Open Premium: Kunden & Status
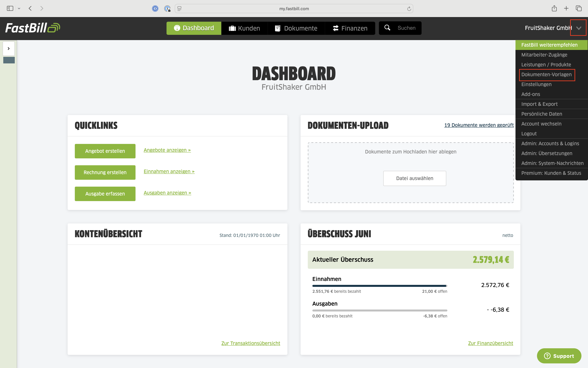Screen dimensions: 588x368 click(x=552, y=173)
